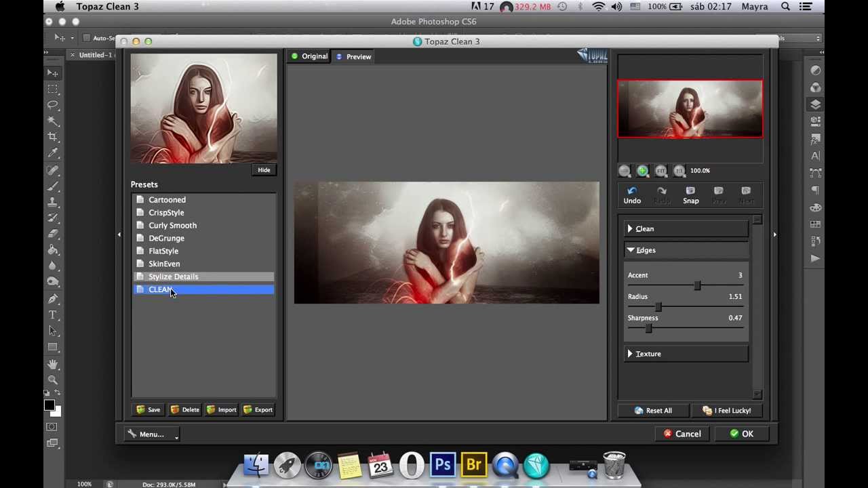Select the Pen tool
This screenshot has width=868, height=488.
tap(53, 298)
